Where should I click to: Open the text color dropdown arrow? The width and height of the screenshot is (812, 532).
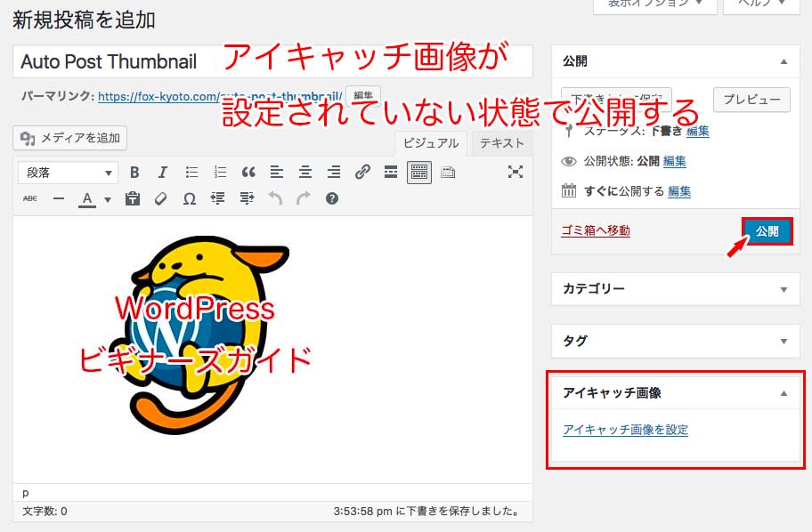pyautogui.click(x=108, y=200)
